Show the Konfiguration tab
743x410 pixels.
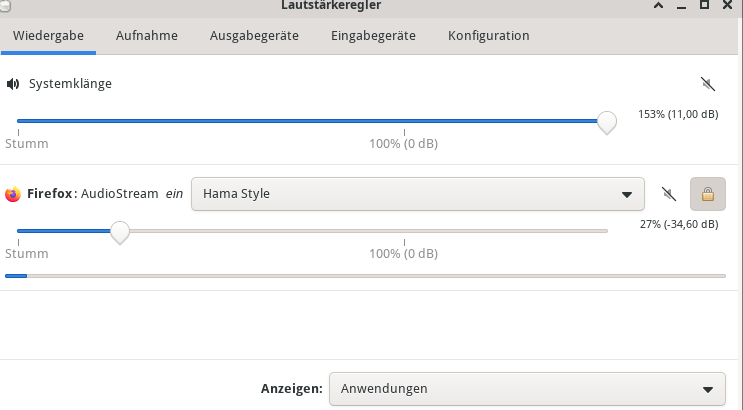click(488, 36)
